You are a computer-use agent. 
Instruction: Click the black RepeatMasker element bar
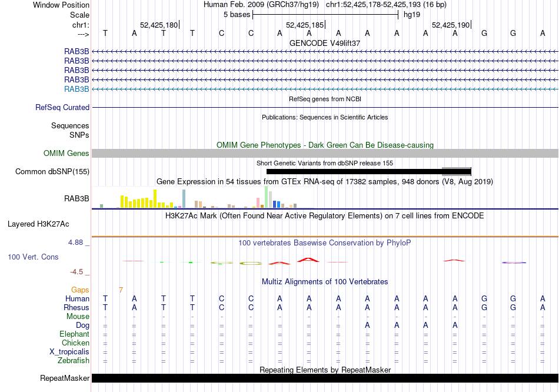click(x=325, y=378)
